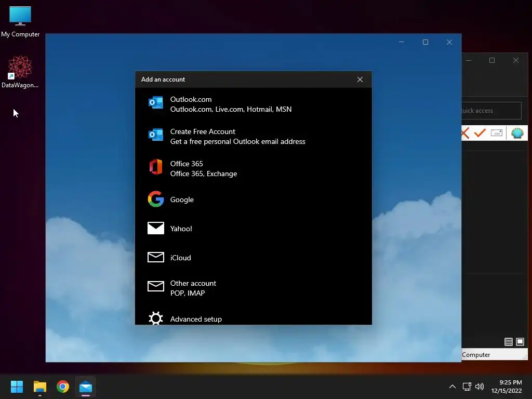
Task: Minimize the background Explorer window
Action: (x=469, y=60)
